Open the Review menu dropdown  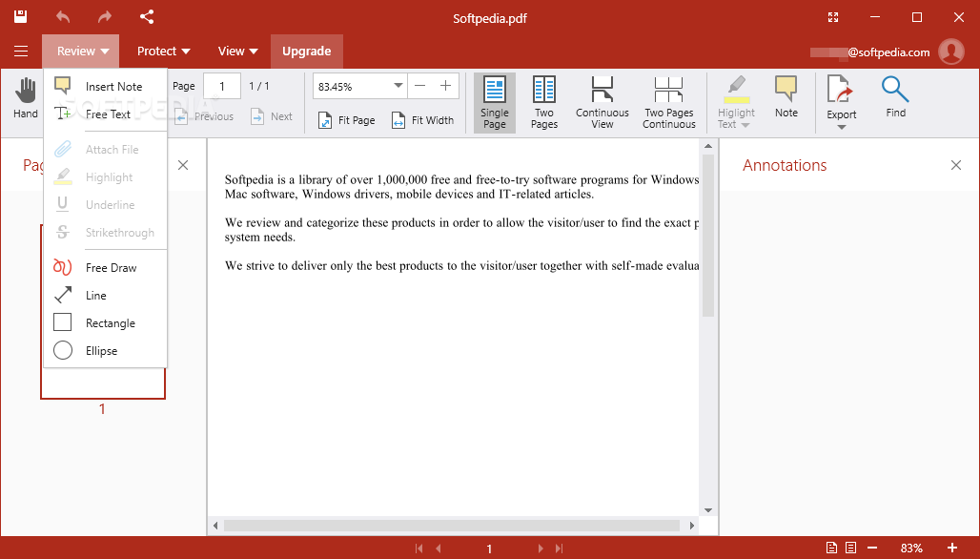[81, 52]
